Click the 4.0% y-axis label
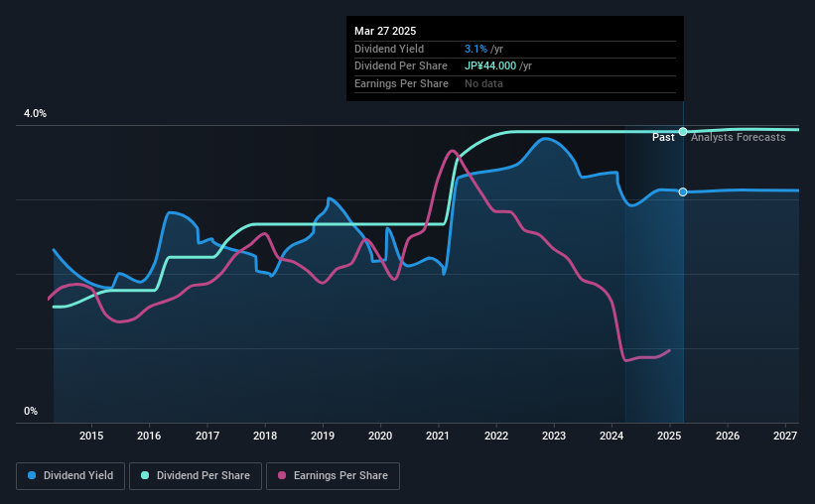 coord(35,113)
